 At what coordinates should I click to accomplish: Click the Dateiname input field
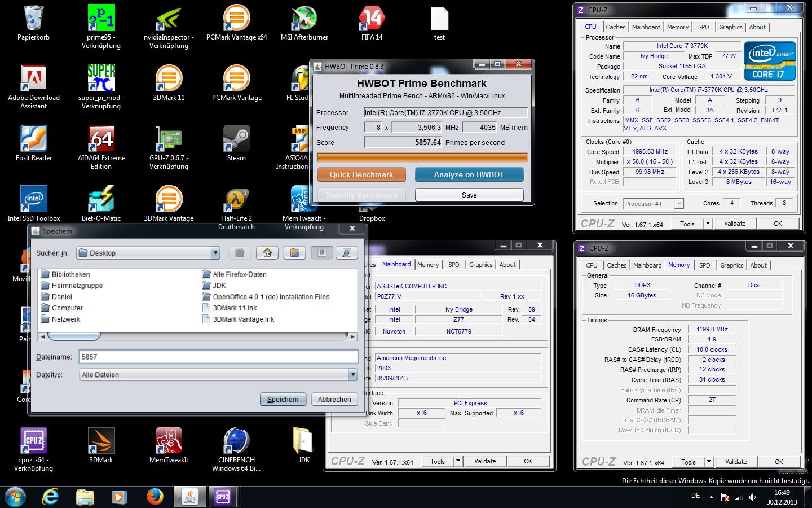219,357
